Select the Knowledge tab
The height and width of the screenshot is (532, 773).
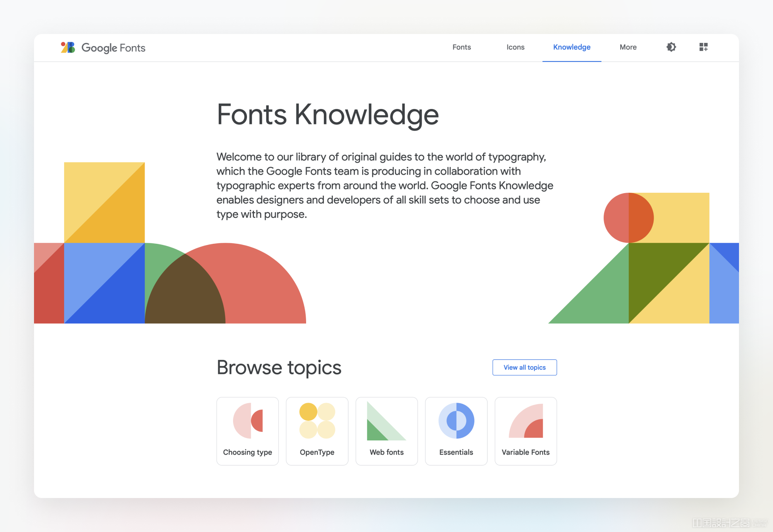coord(572,47)
